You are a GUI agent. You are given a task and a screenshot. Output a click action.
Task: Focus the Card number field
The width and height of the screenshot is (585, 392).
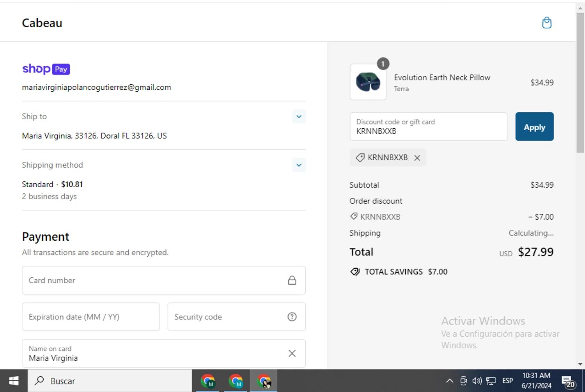click(x=164, y=280)
